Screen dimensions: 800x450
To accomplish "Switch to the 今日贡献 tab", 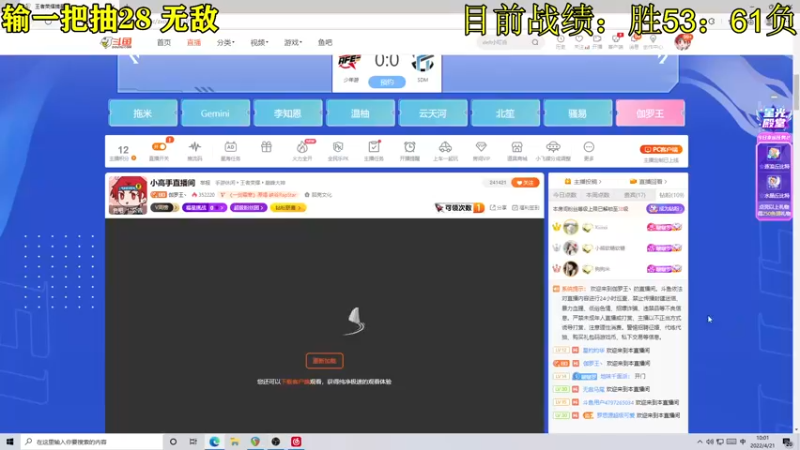I will click(565, 195).
